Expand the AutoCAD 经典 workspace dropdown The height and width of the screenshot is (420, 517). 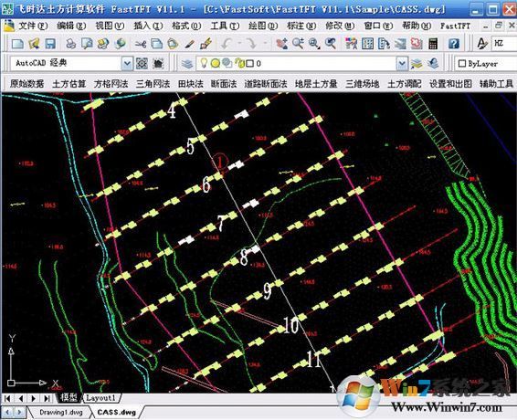click(127, 63)
